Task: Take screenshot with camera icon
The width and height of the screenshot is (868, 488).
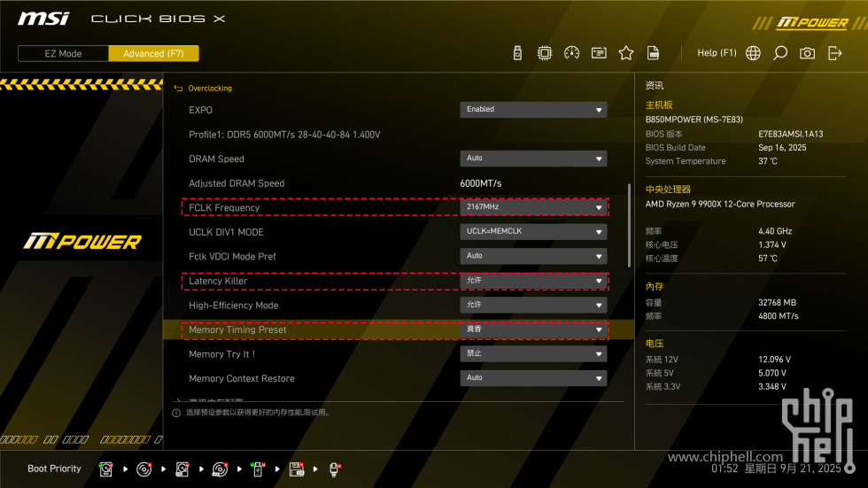Action: 807,53
